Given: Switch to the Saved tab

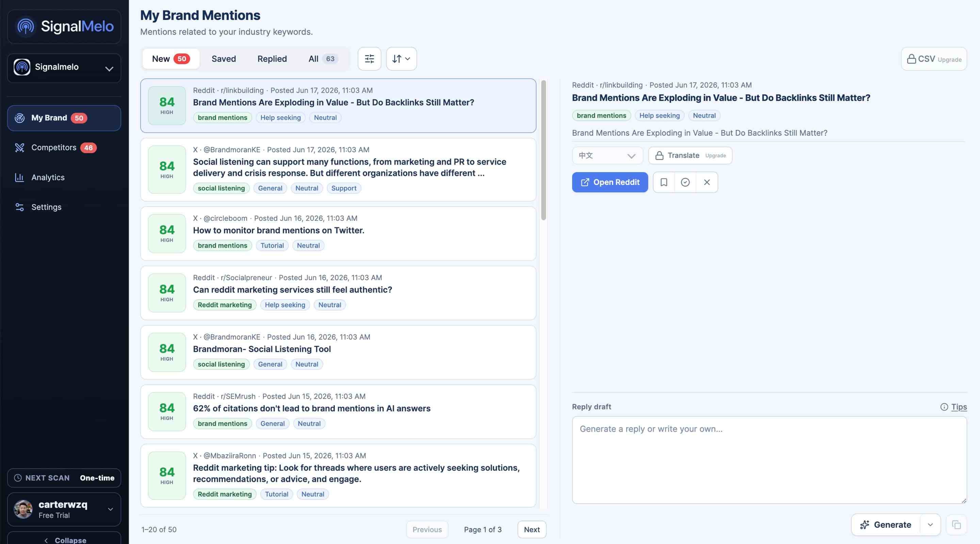Looking at the screenshot, I should pos(224,59).
